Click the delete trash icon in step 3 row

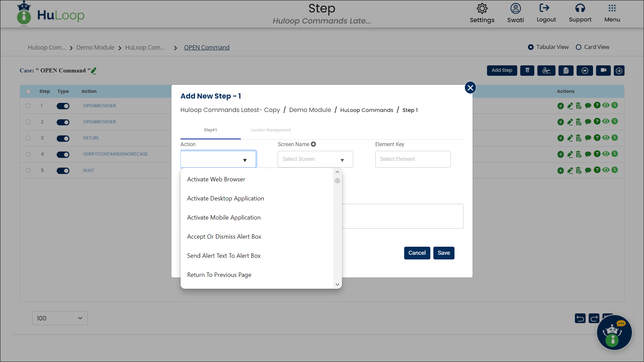[579, 138]
